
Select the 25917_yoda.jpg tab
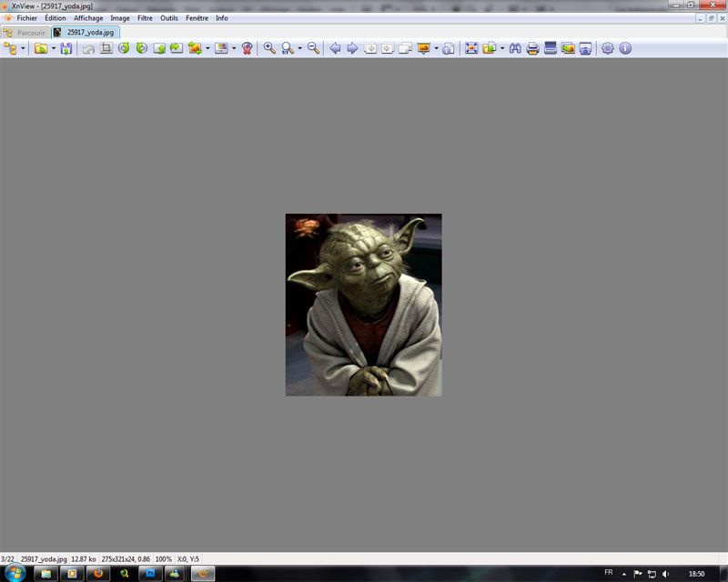86,32
